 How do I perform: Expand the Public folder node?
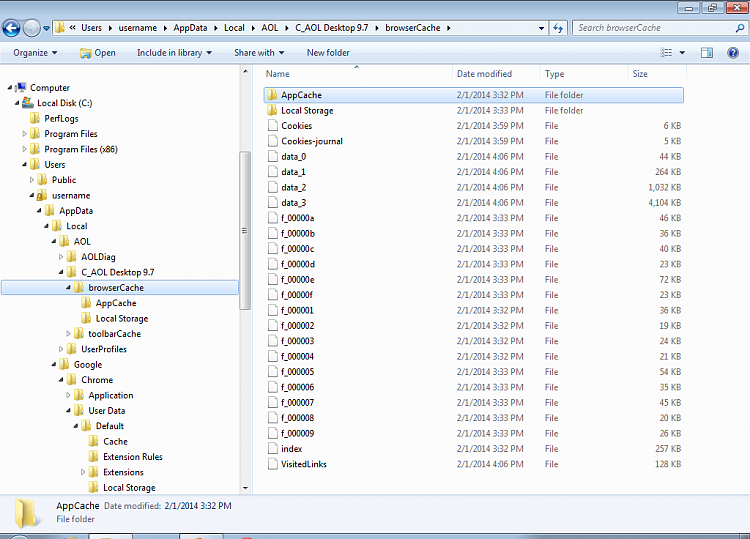click(x=32, y=180)
